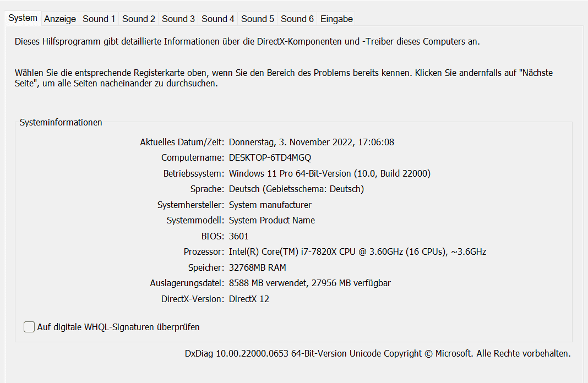This screenshot has width=588, height=383.
Task: Click the computer name DESKTOP-6TD4MGQ
Action: click(x=270, y=158)
